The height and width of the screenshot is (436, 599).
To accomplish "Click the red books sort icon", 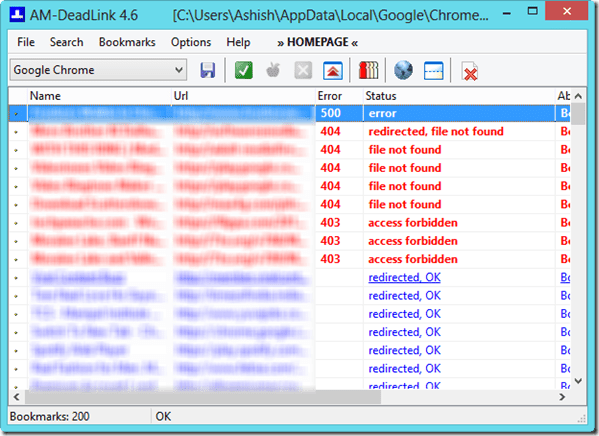I will point(368,70).
